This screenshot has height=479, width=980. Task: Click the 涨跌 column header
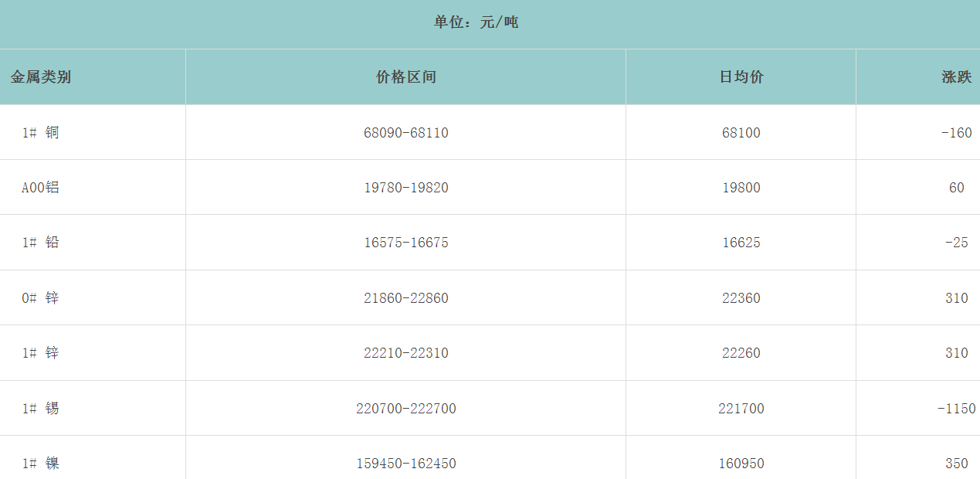click(x=956, y=77)
